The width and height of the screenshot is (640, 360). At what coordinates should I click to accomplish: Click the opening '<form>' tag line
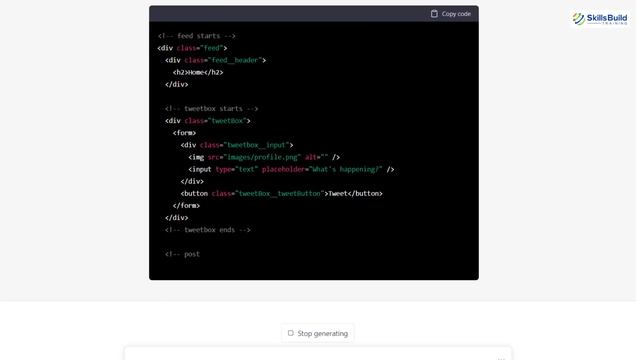184,133
